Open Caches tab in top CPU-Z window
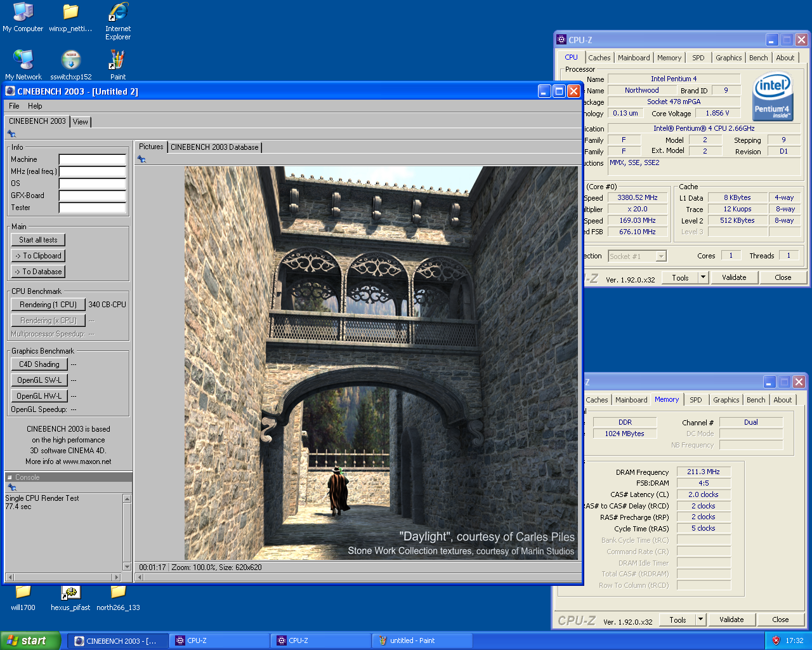Screen dimensions: 812x650 click(599, 58)
